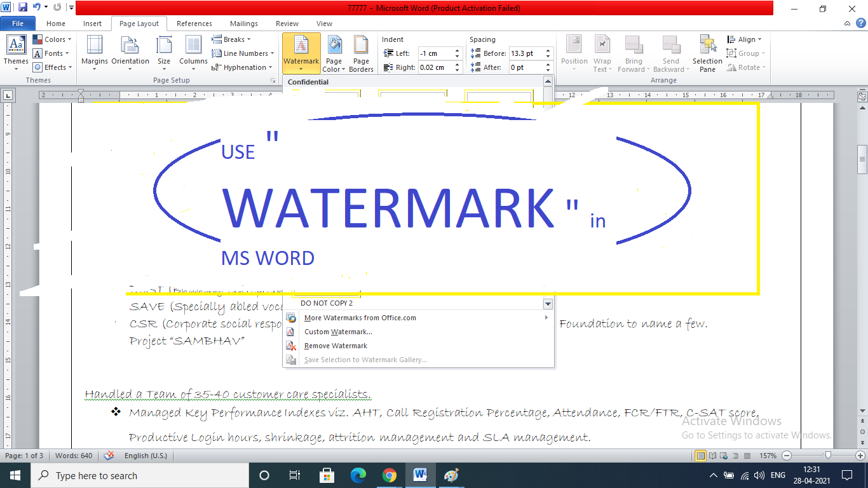Open the Line Numbers dropdown
This screenshot has width=868, height=488.
pyautogui.click(x=245, y=53)
